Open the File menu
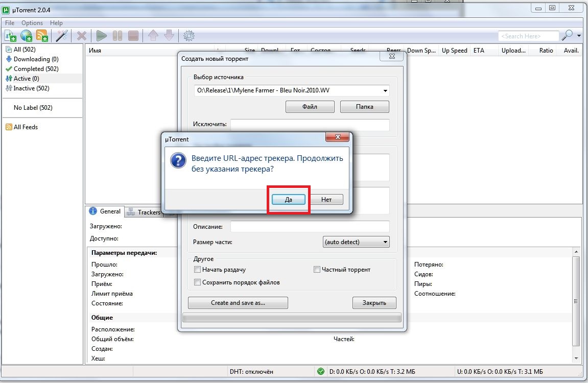This screenshot has height=383, width=588. click(10, 23)
